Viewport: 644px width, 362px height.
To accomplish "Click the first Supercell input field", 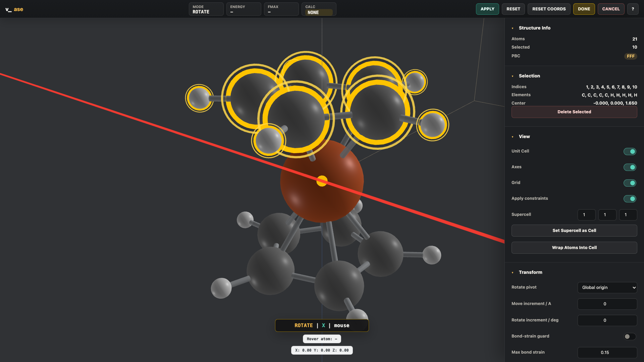I will coord(586,215).
